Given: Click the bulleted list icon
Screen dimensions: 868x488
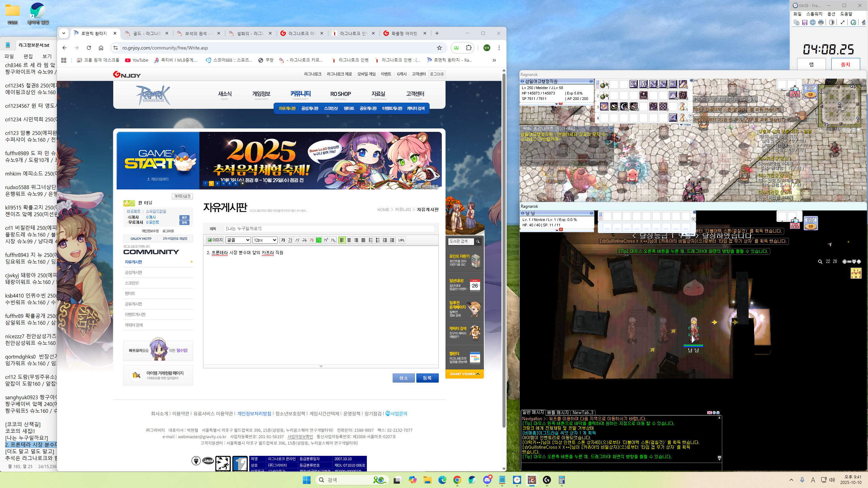Looking at the screenshot, I should [x=378, y=240].
